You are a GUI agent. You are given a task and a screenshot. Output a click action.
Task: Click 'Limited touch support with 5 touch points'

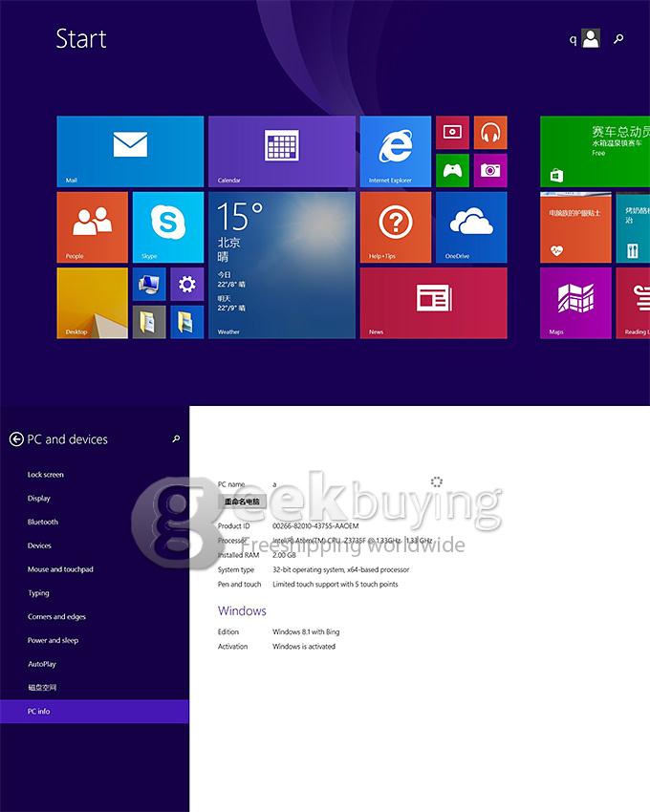[x=336, y=584]
